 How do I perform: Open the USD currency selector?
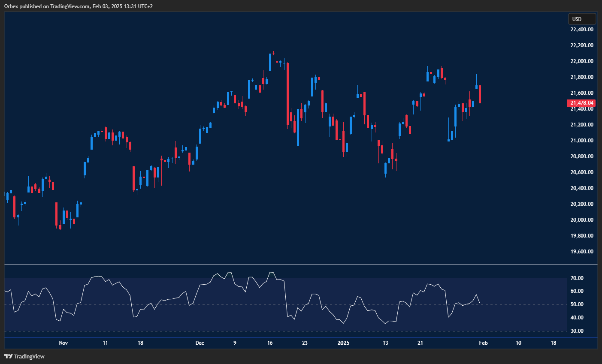point(582,19)
